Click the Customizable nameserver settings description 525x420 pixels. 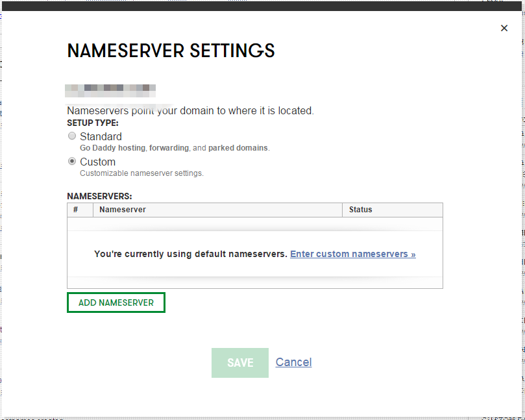(x=141, y=173)
